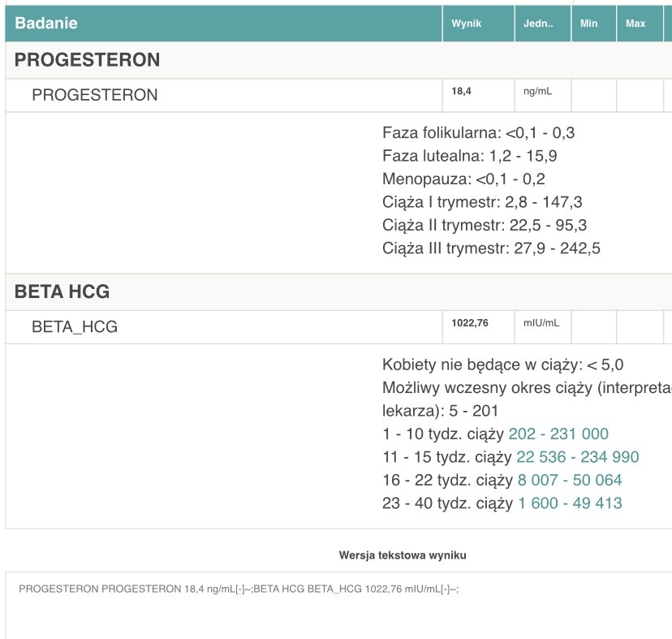Click the PROGESTERON section heading
The height and width of the screenshot is (639, 672).
point(87,60)
